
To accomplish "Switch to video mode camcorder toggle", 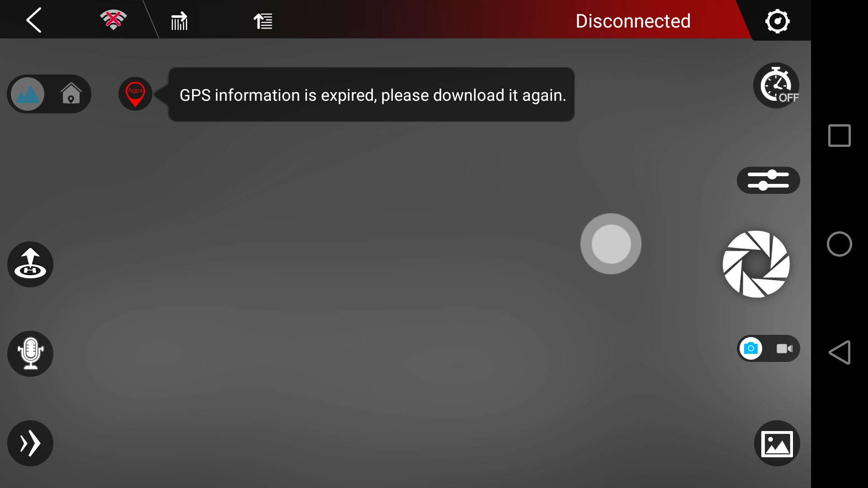I will tap(784, 348).
